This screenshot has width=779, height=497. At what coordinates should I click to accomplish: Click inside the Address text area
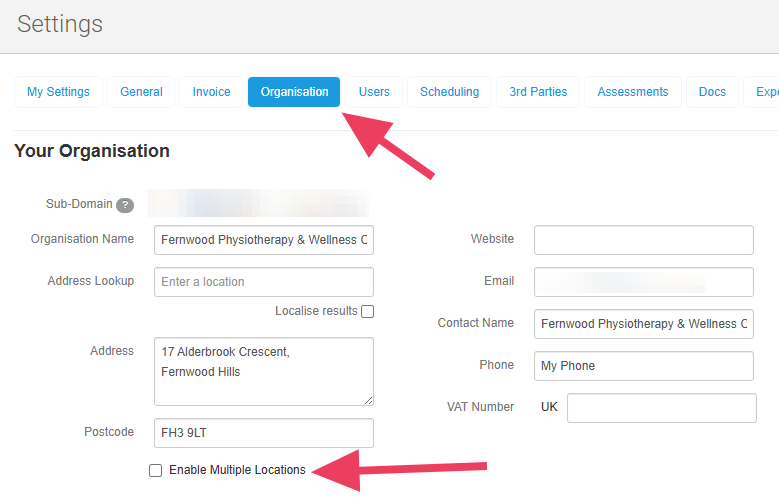pyautogui.click(x=264, y=371)
